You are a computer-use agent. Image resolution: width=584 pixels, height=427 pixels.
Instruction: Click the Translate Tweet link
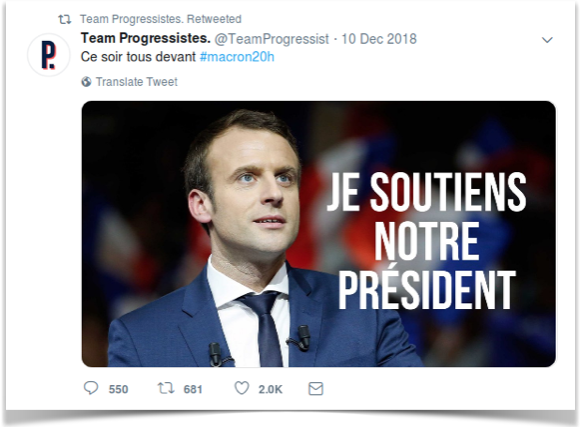coord(136,82)
